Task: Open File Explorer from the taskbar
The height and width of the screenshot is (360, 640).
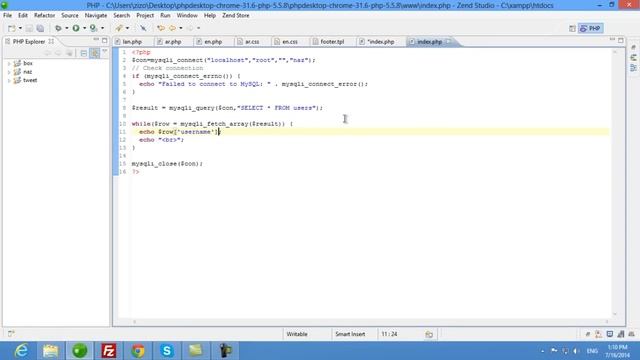Action: pyautogui.click(x=50, y=351)
